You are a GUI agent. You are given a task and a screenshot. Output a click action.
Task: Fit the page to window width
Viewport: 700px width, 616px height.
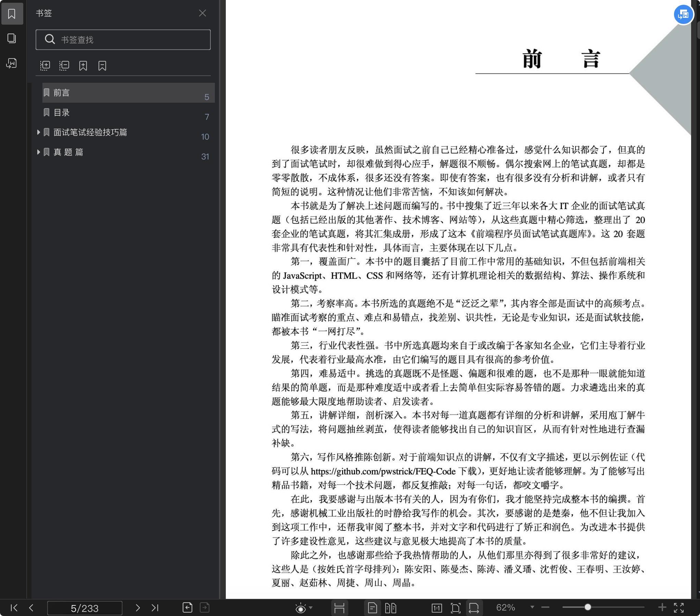(474, 608)
